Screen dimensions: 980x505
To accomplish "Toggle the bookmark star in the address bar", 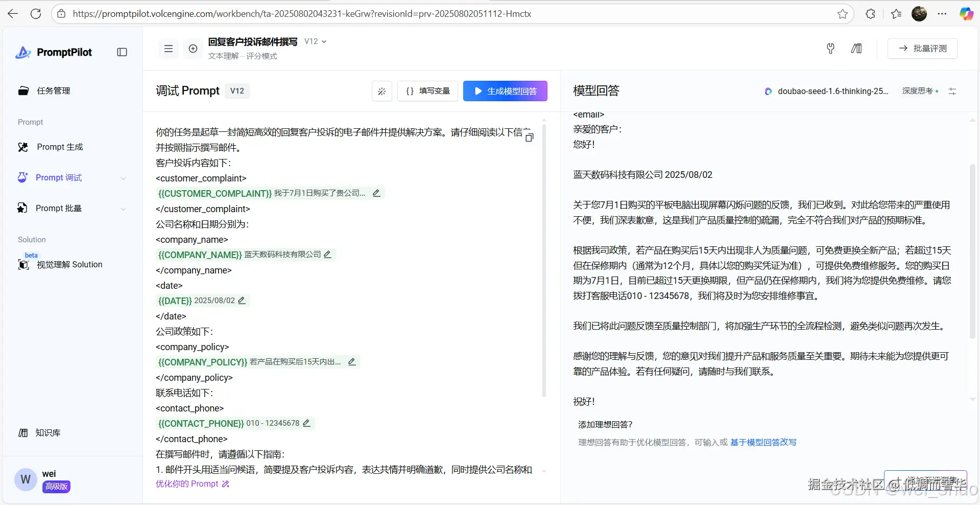I will [843, 14].
